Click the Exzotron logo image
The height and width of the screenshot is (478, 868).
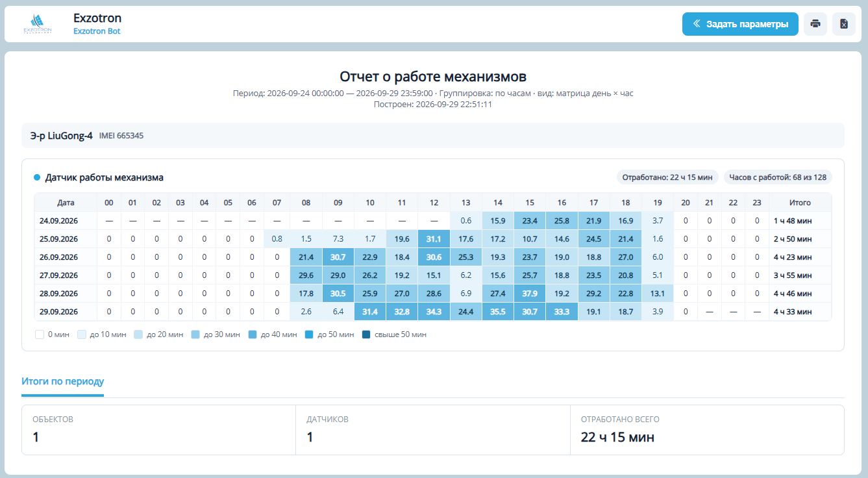click(x=37, y=24)
